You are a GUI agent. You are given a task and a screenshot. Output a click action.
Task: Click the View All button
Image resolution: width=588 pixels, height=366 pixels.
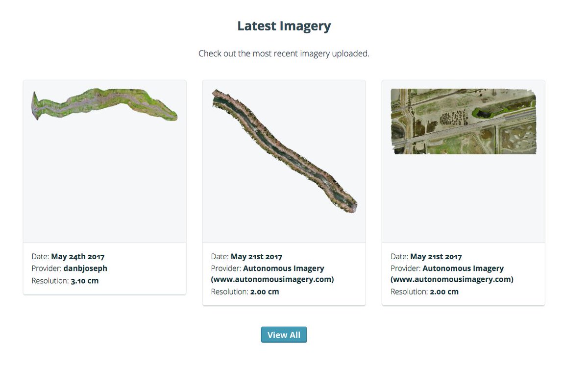pos(284,335)
